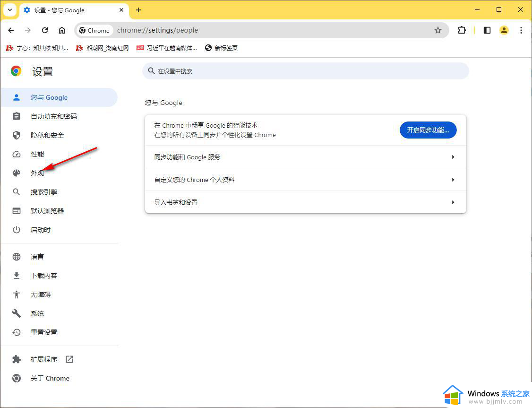This screenshot has height=408, width=532.
Task: Click the magnifier icon beside 搜索引擎
Action: click(16, 192)
